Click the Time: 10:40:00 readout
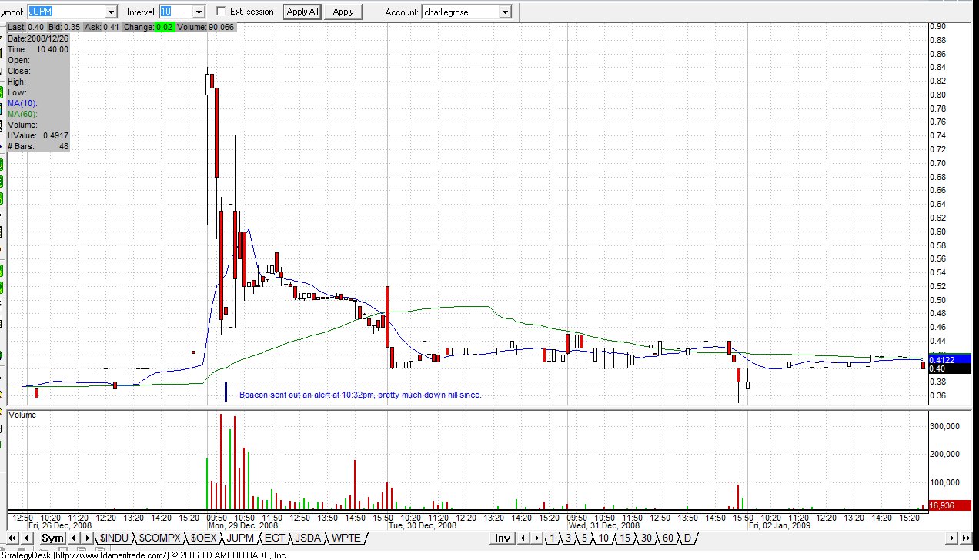Screen dimensions: 979x560 coord(38,49)
